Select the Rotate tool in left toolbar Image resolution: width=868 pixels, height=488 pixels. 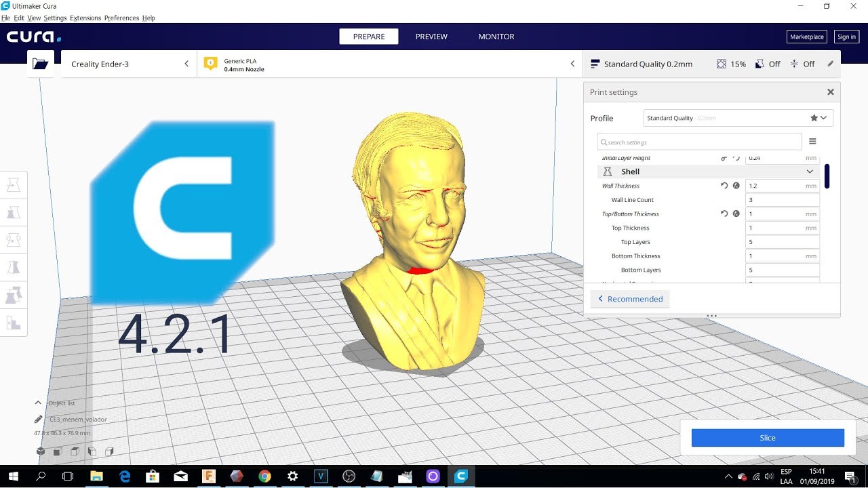[x=14, y=239]
